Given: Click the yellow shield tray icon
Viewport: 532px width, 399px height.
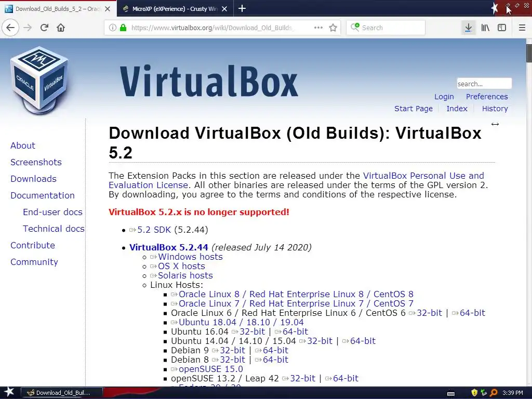Looking at the screenshot, I should pyautogui.click(x=474, y=393).
